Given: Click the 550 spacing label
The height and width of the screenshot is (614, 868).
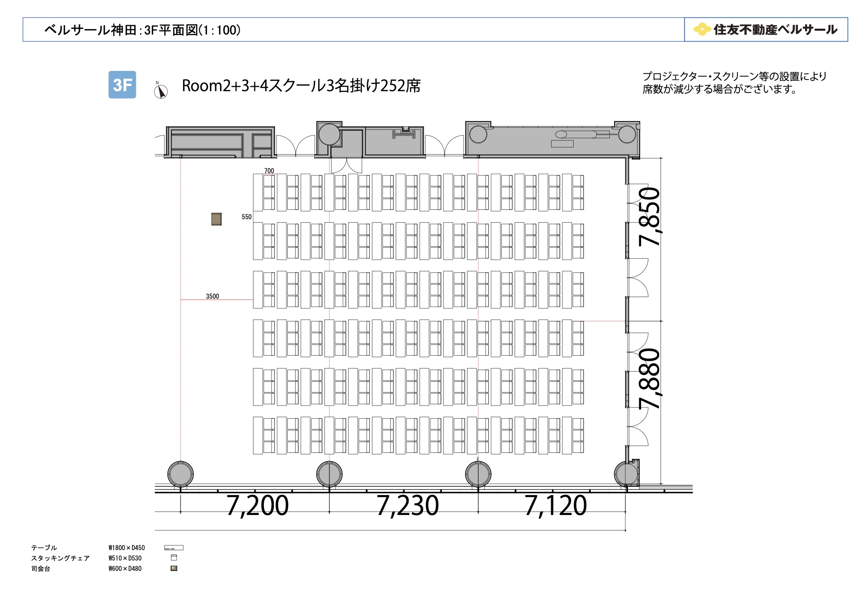Looking at the screenshot, I should click(247, 217).
